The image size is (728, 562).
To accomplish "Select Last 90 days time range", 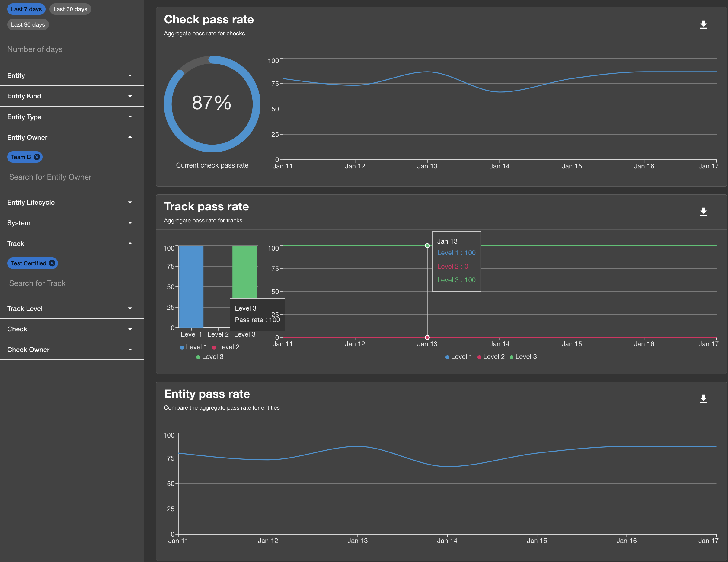I will point(27,24).
